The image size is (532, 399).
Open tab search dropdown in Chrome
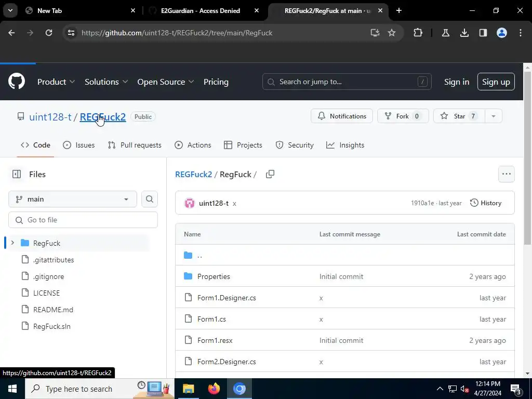click(x=10, y=10)
